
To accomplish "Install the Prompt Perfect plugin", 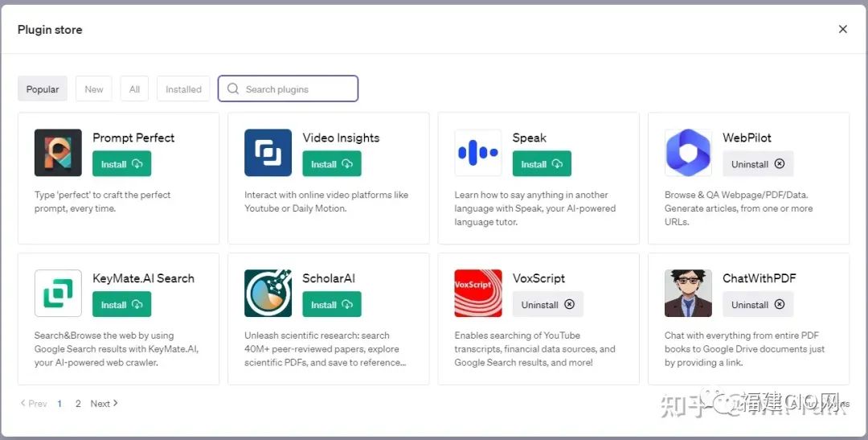I will point(121,164).
